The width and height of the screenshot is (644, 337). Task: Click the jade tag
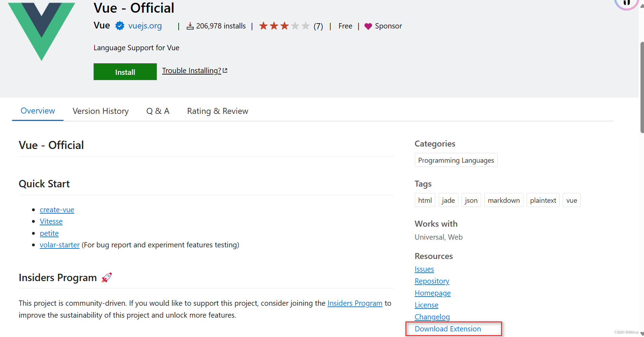point(448,200)
